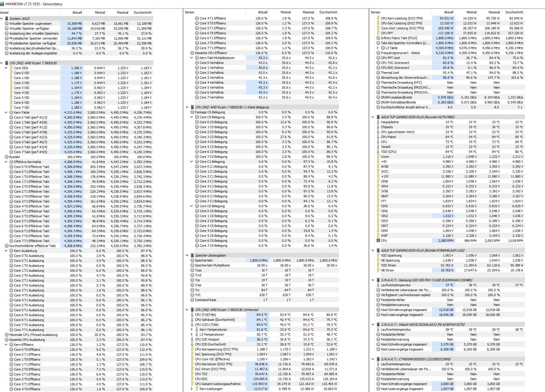Click the Aktuell column header in left panel

(72, 12)
